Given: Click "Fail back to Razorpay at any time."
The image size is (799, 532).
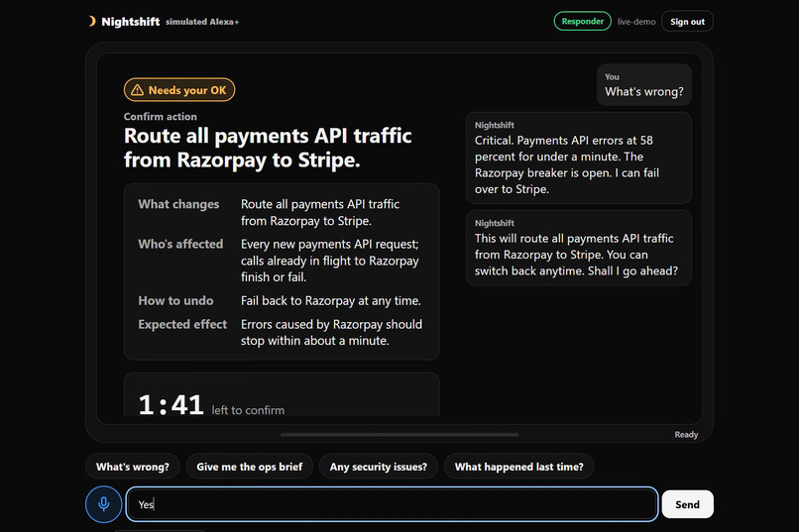Looking at the screenshot, I should [x=331, y=301].
